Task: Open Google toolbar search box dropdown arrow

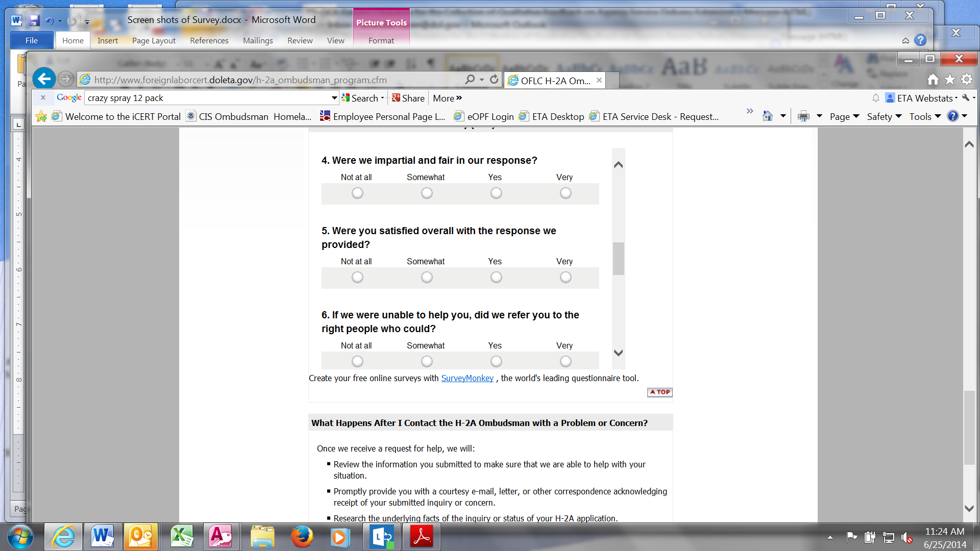Action: click(334, 98)
